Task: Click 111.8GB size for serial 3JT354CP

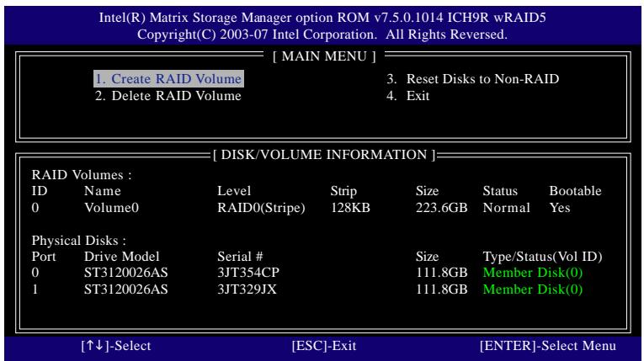Action: 441,273
